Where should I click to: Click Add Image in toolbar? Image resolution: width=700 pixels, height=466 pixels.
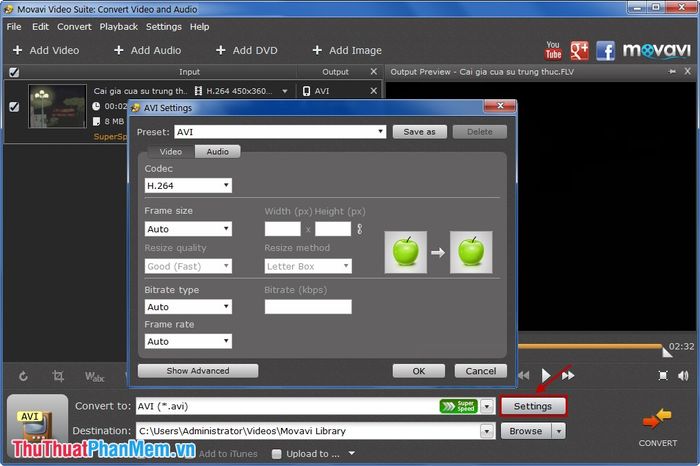[347, 50]
